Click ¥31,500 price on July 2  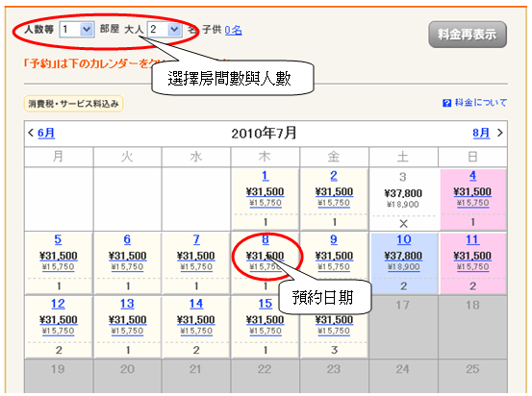click(334, 192)
